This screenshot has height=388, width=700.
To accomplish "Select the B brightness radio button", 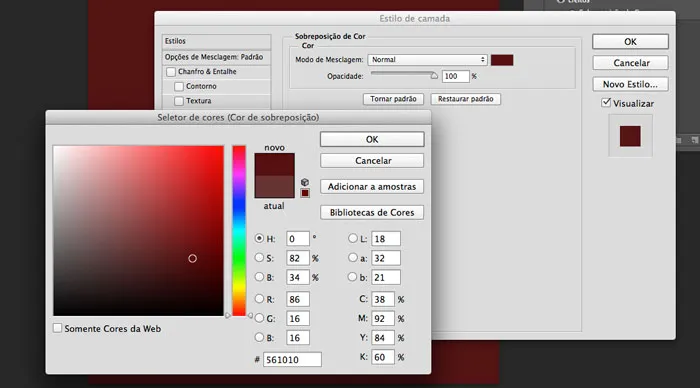I will pyautogui.click(x=259, y=277).
